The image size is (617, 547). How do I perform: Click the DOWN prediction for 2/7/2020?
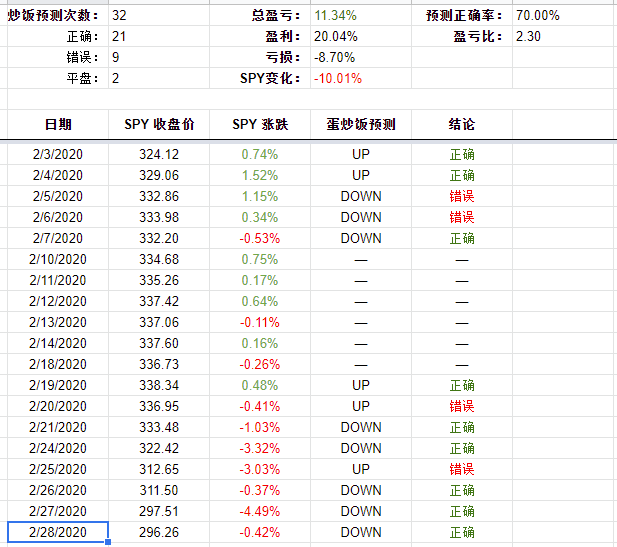pyautogui.click(x=361, y=238)
